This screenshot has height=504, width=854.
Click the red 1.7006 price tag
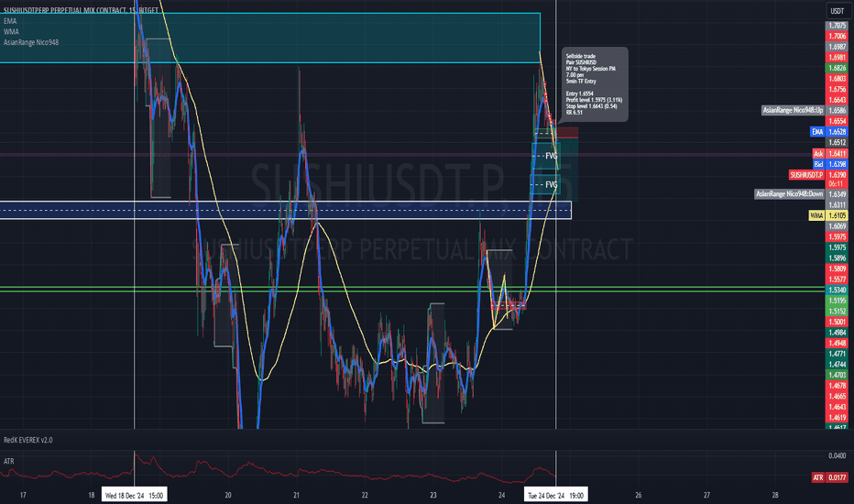(838, 36)
